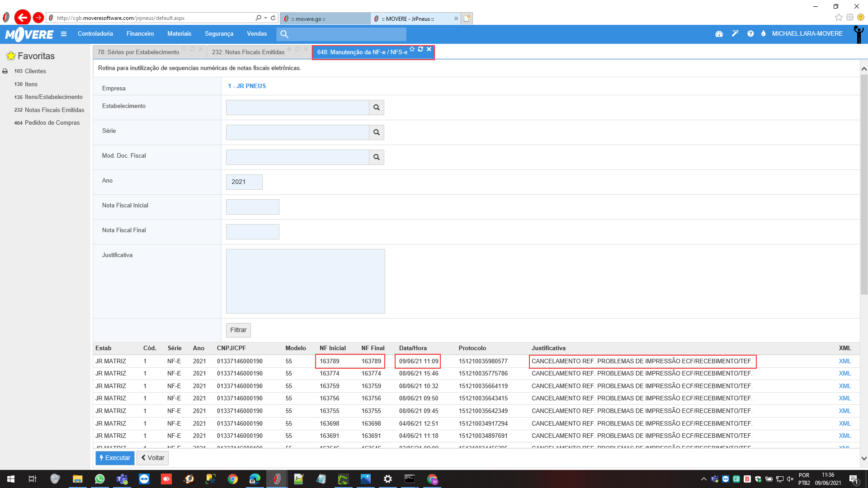The width and height of the screenshot is (868, 488).
Task: Click into the Justificativa text area
Action: point(305,281)
